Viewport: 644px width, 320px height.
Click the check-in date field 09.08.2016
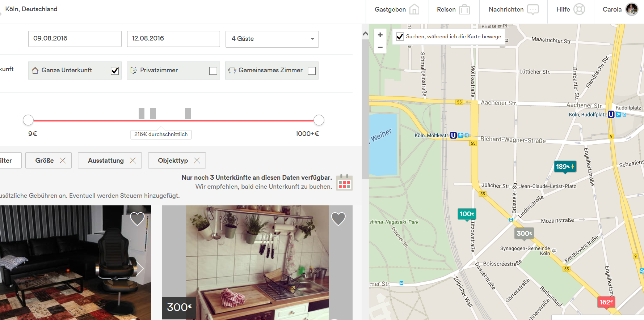(75, 39)
